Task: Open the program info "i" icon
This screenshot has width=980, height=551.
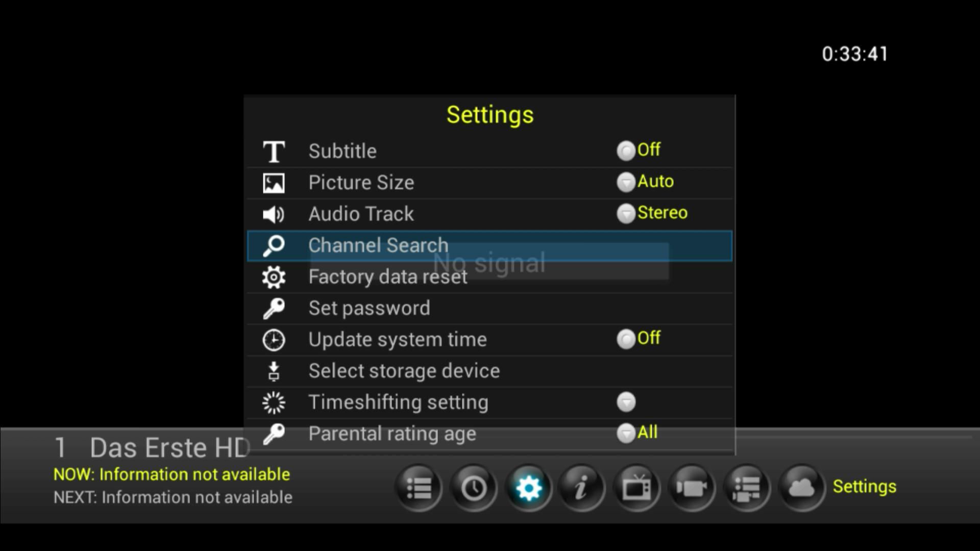Action: click(582, 488)
